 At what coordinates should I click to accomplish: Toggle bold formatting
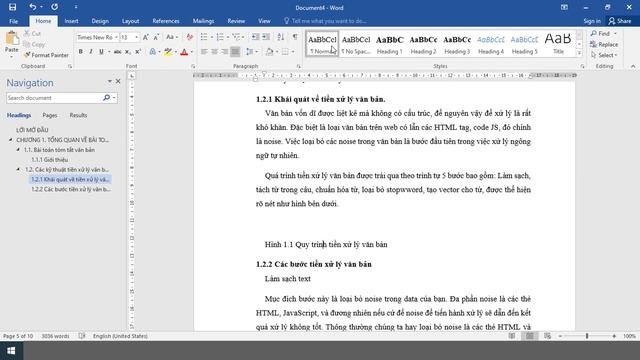80,52
